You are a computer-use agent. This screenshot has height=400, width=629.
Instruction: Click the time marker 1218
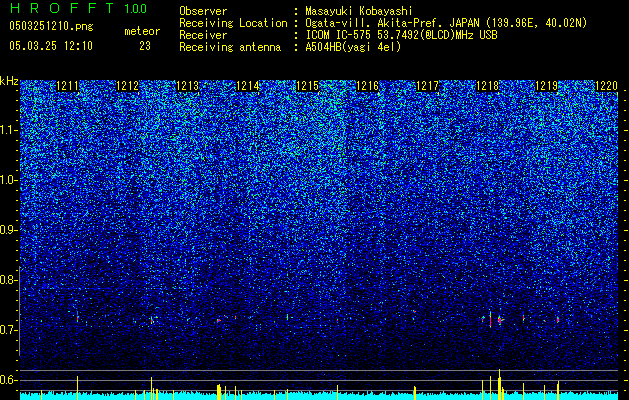[487, 86]
